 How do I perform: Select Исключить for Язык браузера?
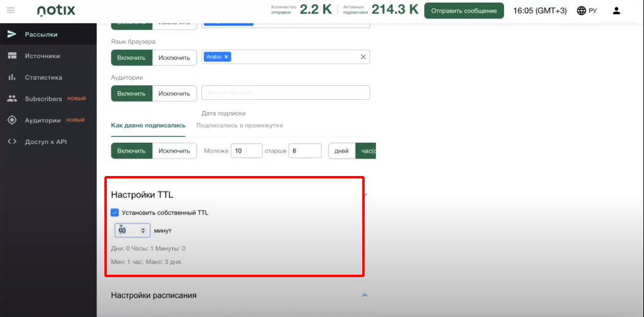tap(174, 58)
